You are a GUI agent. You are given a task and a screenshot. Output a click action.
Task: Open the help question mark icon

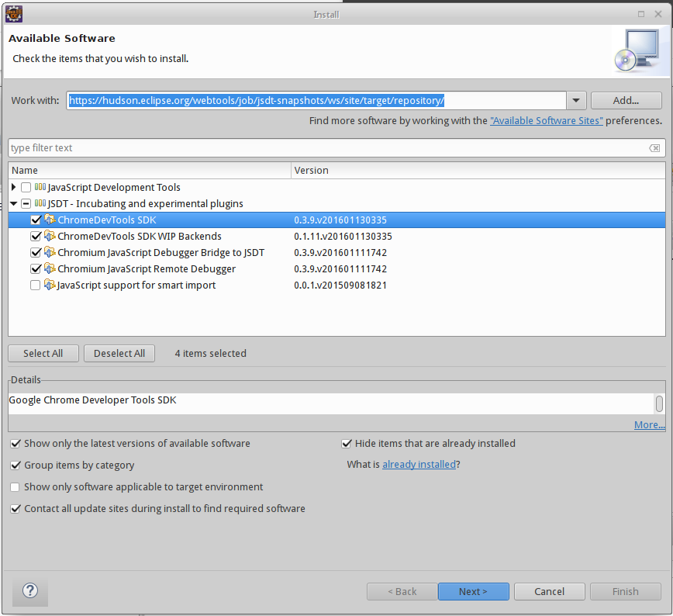pos(30,590)
